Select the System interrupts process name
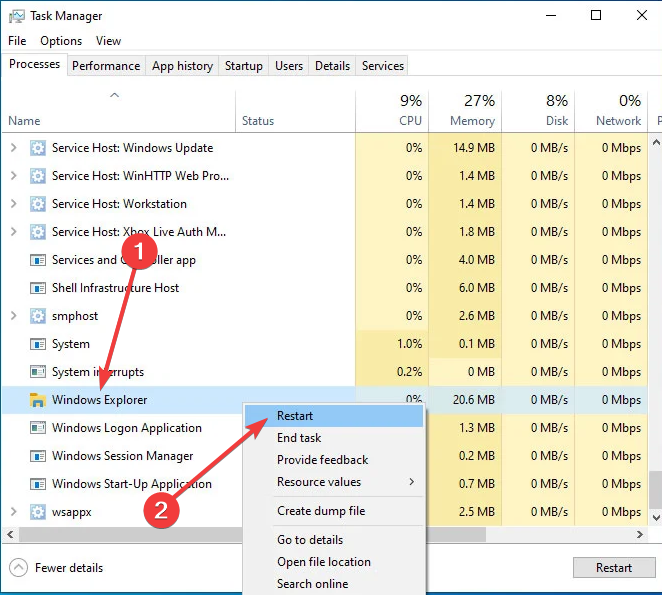 [x=98, y=372]
